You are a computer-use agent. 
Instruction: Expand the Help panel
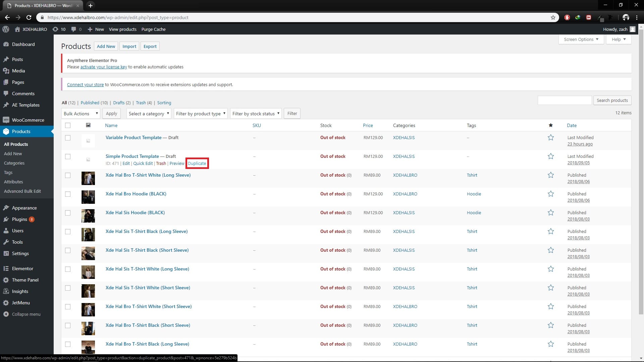(x=619, y=39)
